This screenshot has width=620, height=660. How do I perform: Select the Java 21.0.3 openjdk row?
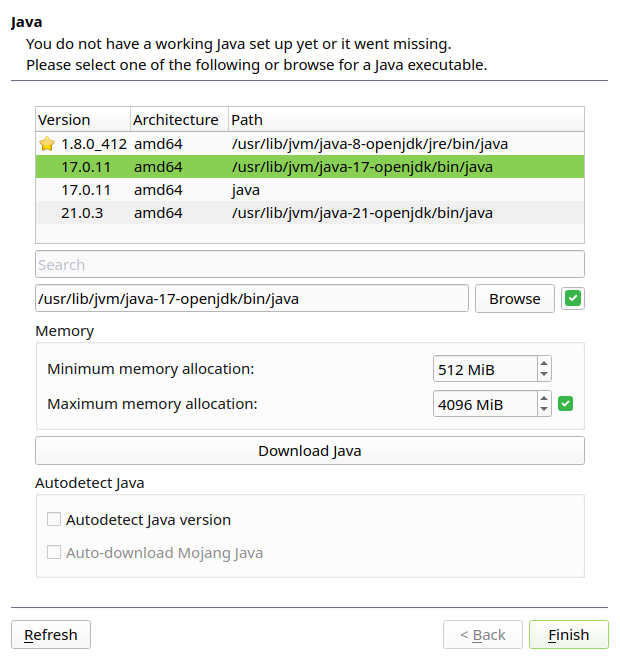pos(309,213)
